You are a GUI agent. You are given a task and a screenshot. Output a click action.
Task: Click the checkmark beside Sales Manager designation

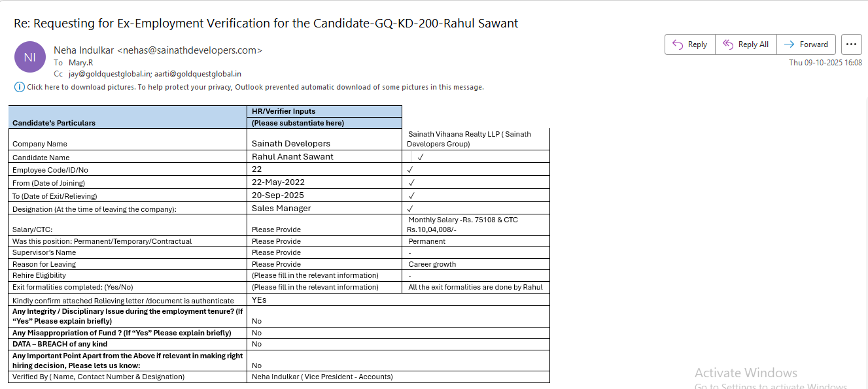409,209
